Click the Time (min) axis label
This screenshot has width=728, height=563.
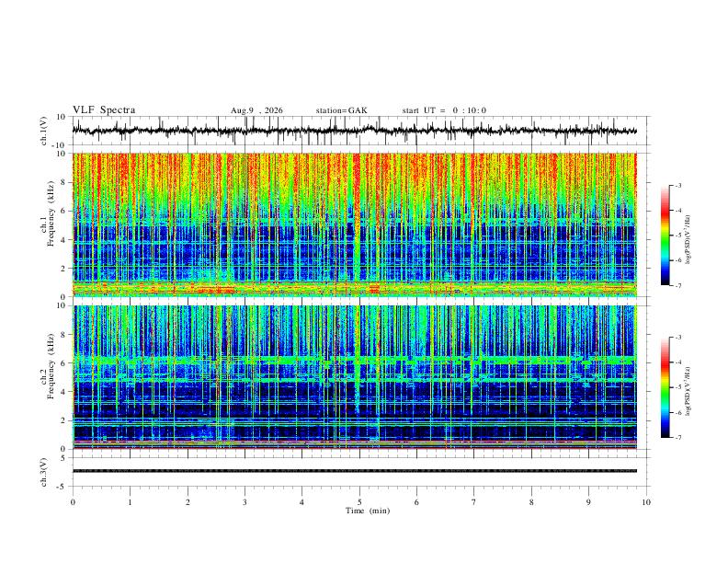click(368, 511)
